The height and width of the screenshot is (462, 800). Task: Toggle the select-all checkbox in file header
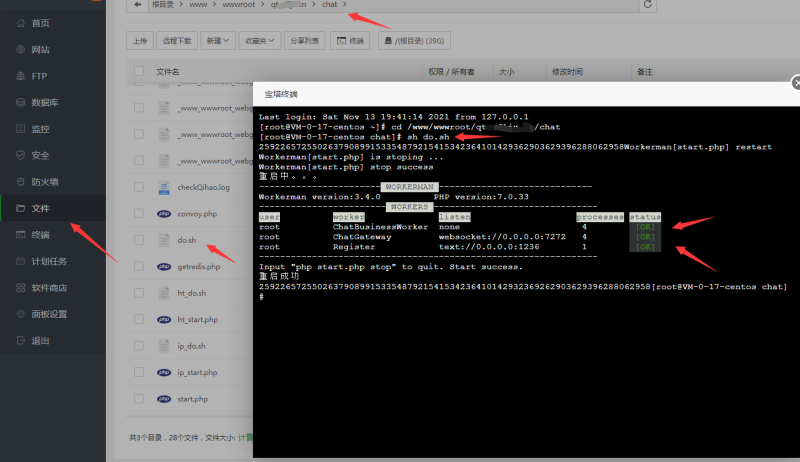point(139,72)
